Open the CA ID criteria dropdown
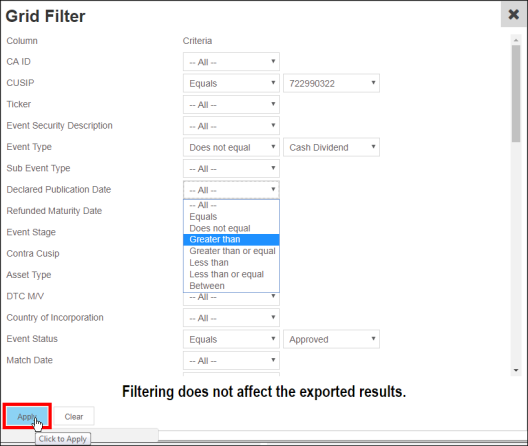 pyautogui.click(x=231, y=62)
